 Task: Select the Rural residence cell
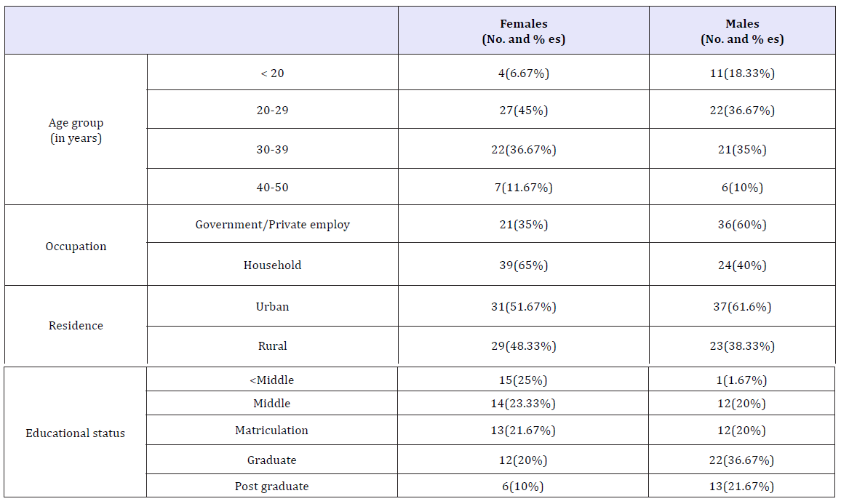[x=273, y=346]
